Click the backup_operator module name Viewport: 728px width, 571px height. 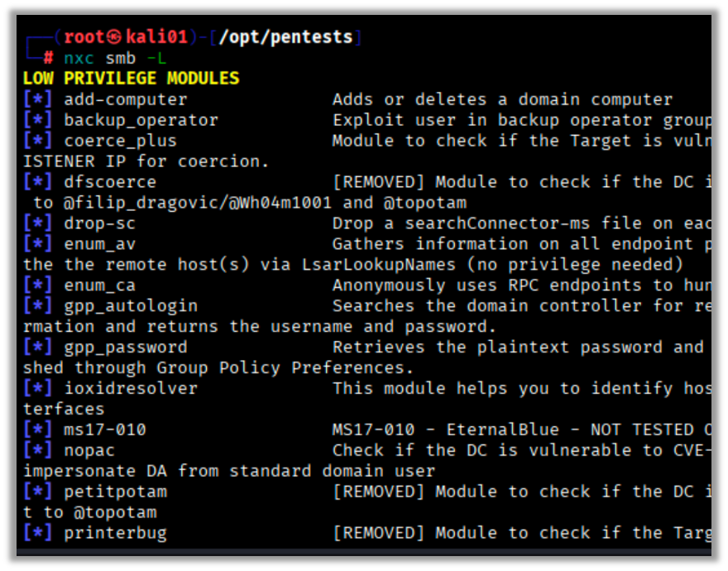tap(141, 120)
